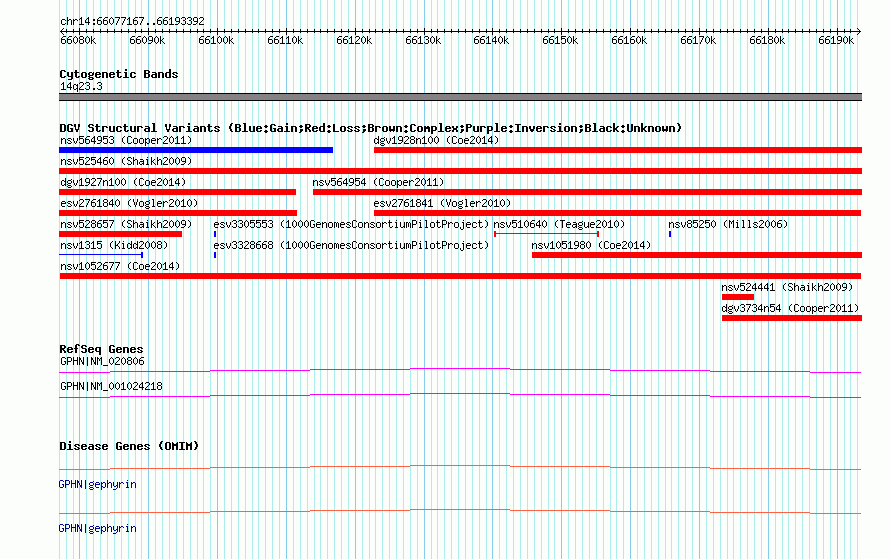Open the GPHN|NM_001024218 RefSeq gene label

click(x=111, y=386)
